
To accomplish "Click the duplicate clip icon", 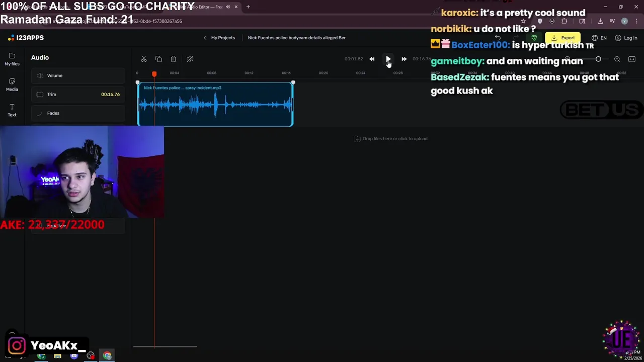I will pyautogui.click(x=158, y=59).
